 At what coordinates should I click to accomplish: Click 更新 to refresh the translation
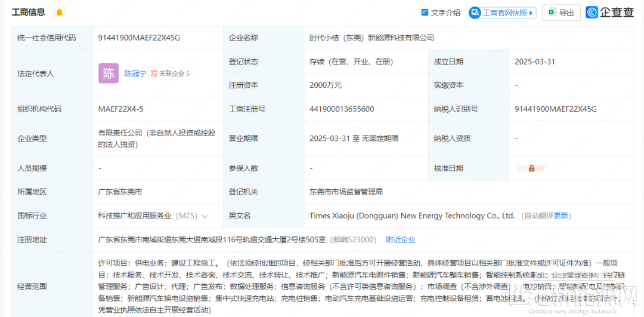561,216
